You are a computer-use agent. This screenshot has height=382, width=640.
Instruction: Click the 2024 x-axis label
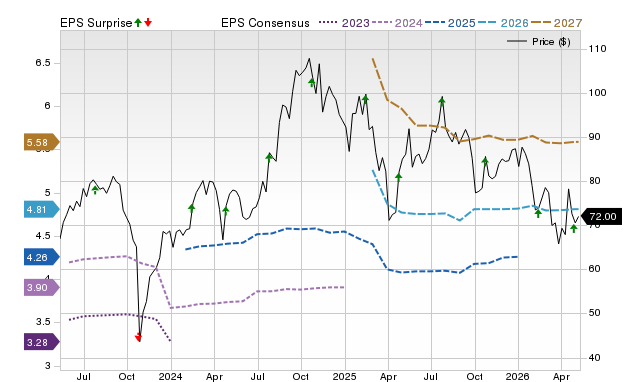click(170, 376)
